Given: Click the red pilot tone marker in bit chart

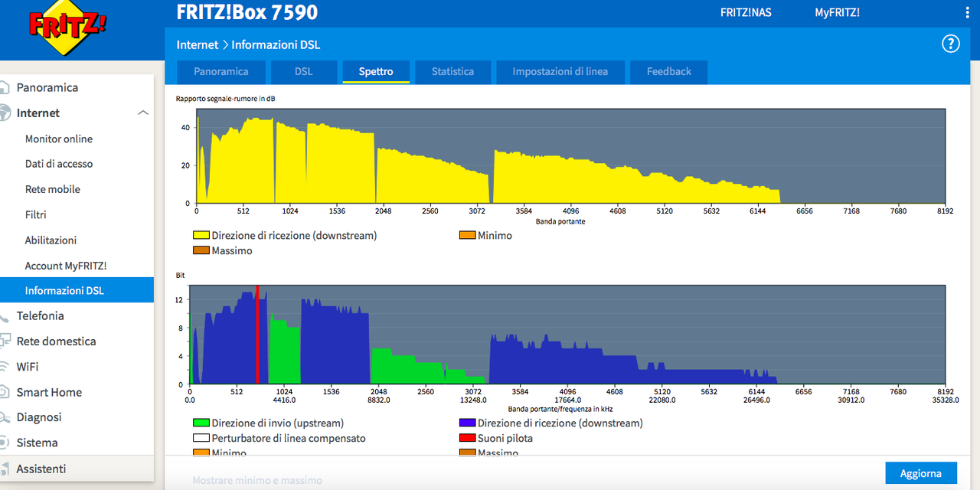Looking at the screenshot, I should 257,335.
